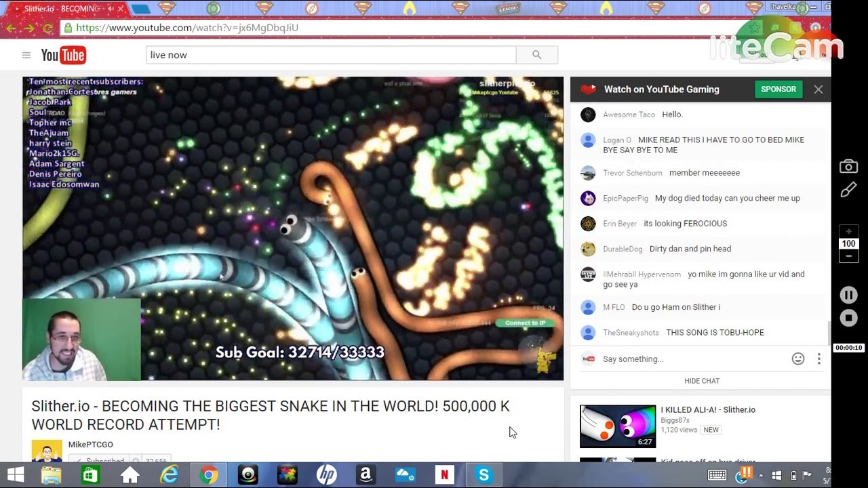Screen dimensions: 868x488
Task: Open I KILLED ALI-A! - Slither.io title
Action: (x=708, y=410)
